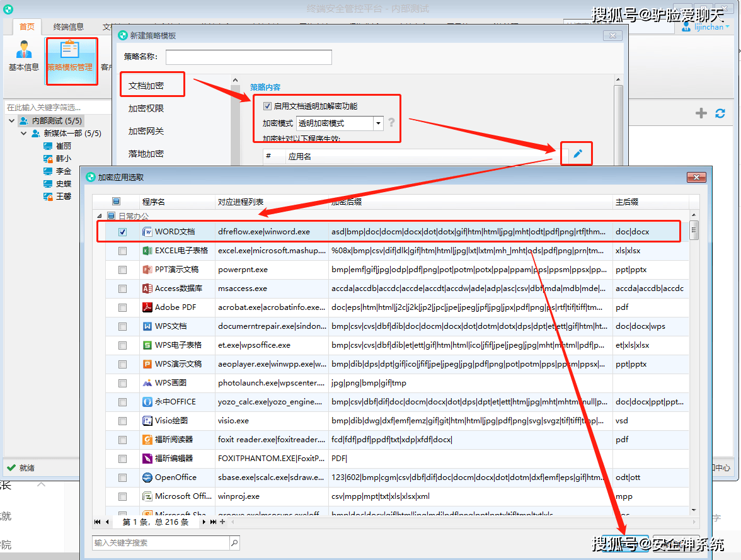The height and width of the screenshot is (560, 741).
Task: Uncheck the WORD文档 row checkbox
Action: [x=122, y=232]
